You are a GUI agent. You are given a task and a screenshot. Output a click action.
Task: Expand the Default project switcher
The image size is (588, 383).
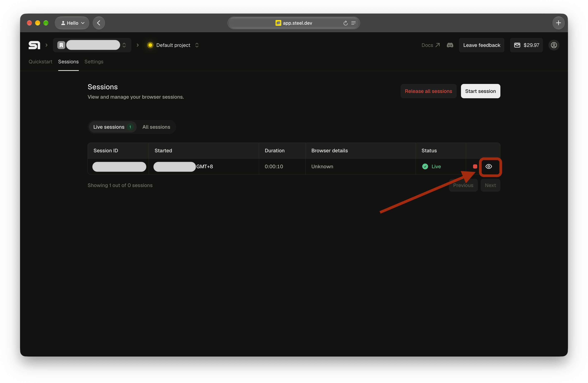pos(197,45)
